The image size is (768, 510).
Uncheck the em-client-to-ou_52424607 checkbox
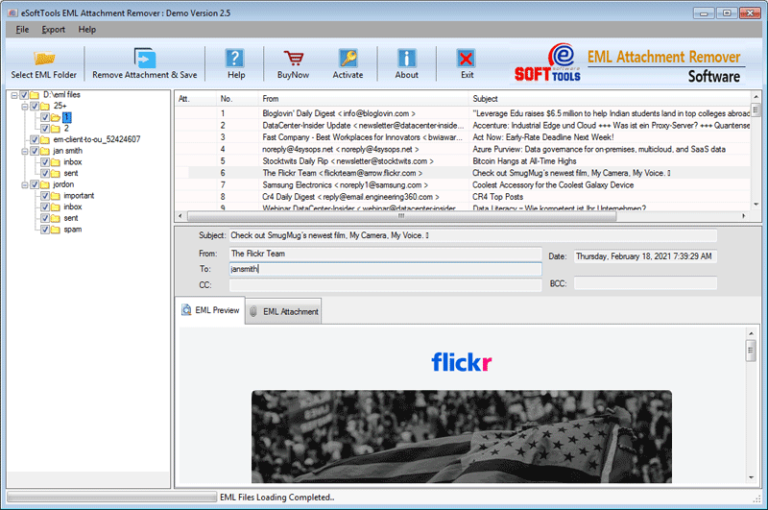click(34, 140)
